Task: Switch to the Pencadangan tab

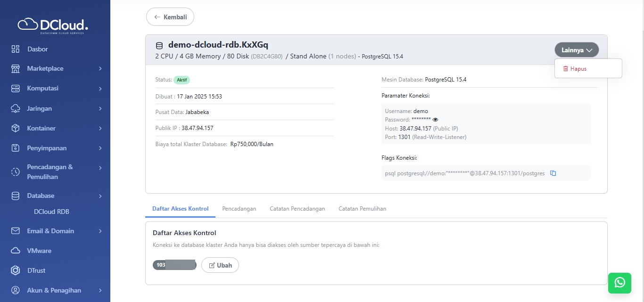Action: coord(239,209)
